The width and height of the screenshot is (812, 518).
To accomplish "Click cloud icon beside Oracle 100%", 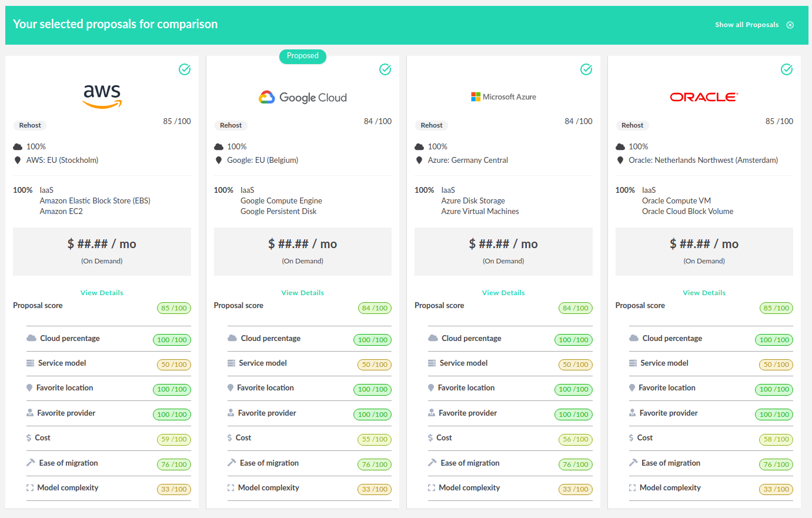I will point(620,147).
